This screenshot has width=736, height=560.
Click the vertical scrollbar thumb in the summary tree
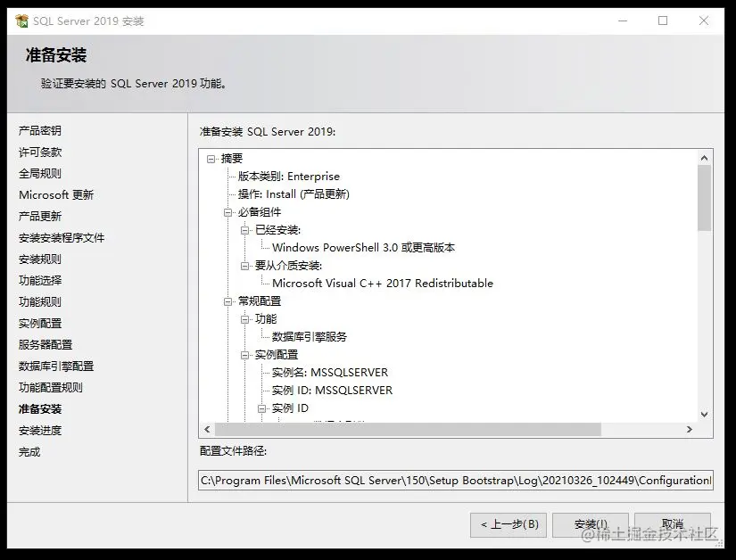704,198
